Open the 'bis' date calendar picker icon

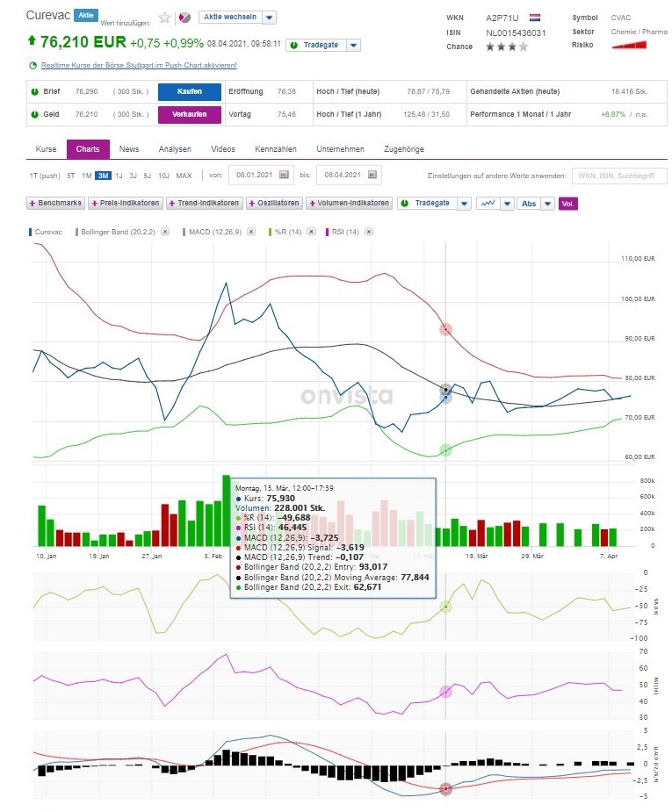click(x=372, y=175)
